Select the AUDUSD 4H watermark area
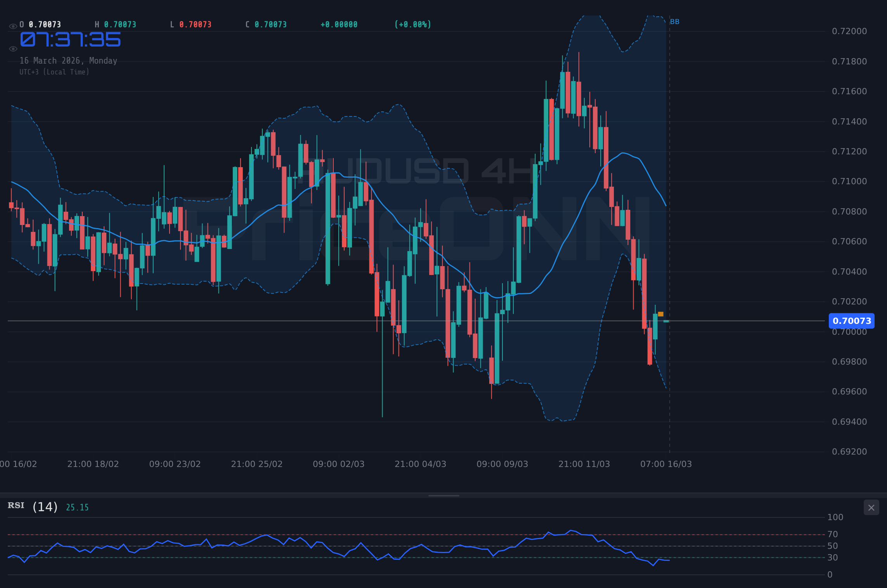887x588 pixels. click(x=419, y=169)
